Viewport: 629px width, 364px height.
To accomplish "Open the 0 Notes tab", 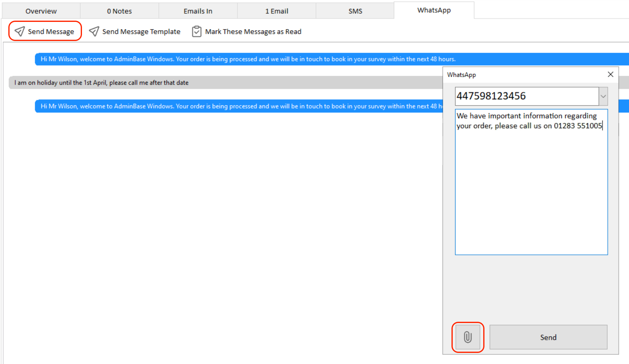I will click(x=119, y=11).
